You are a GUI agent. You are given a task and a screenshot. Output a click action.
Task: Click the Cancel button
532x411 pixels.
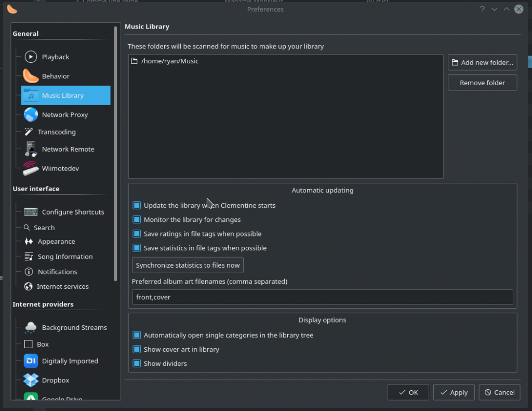click(x=499, y=392)
